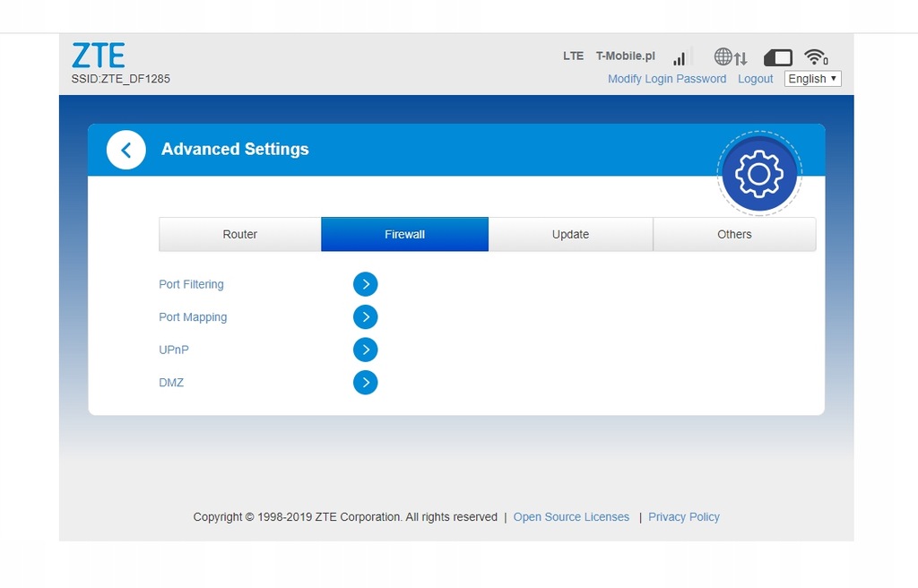Open UPnP settings via arrow button

(365, 350)
